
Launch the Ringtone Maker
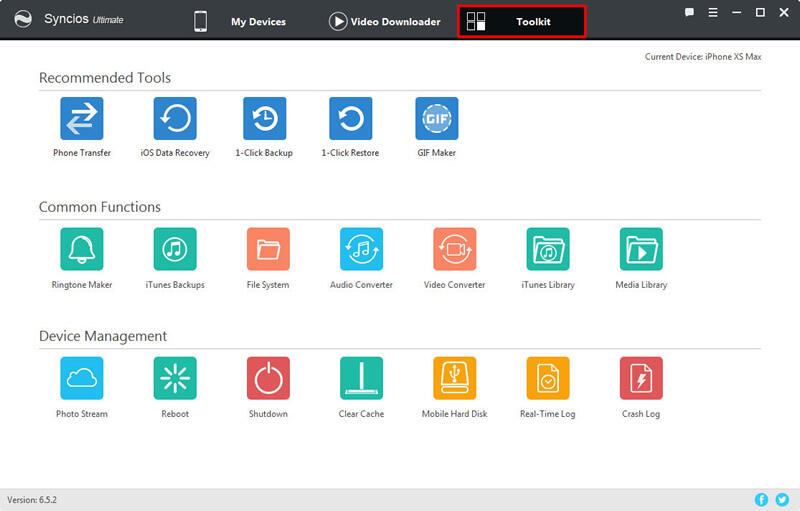[x=82, y=249]
